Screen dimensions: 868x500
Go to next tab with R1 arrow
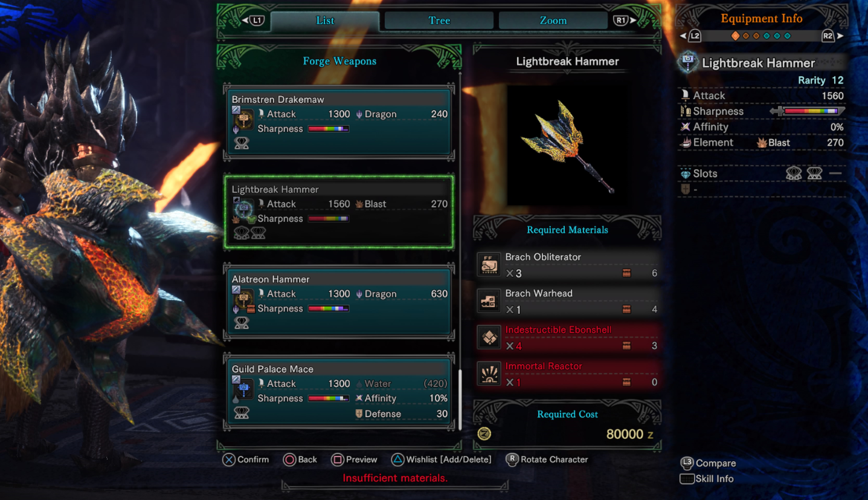point(625,21)
